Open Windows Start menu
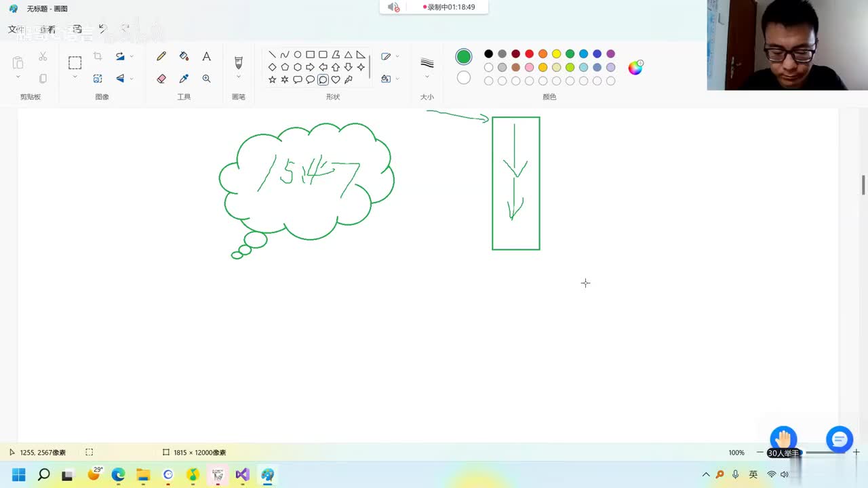This screenshot has height=488, width=868. click(x=19, y=474)
